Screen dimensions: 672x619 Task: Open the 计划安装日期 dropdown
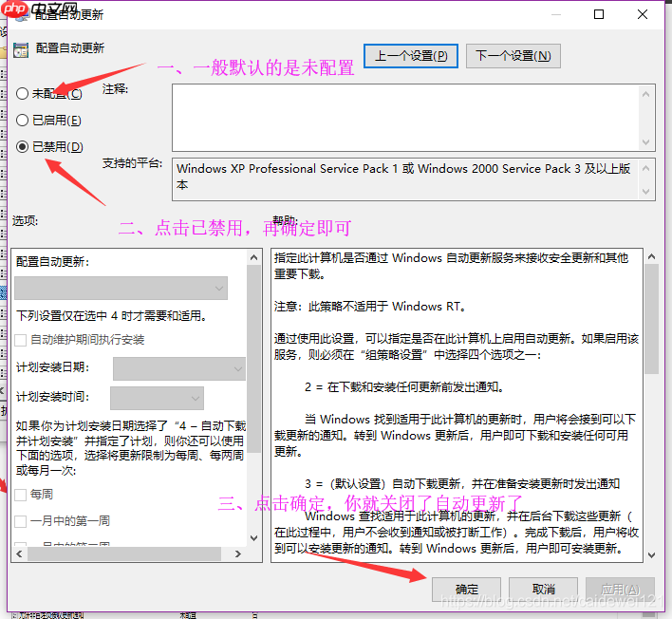(179, 368)
